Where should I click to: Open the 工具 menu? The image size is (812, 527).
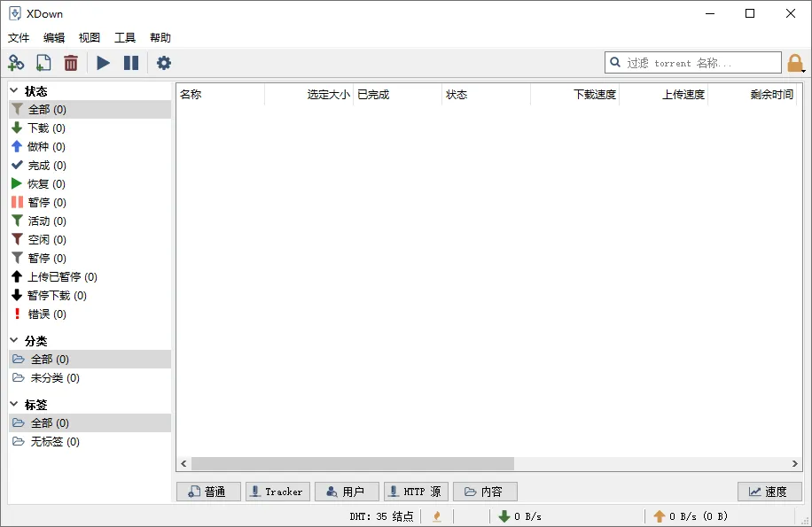point(125,37)
